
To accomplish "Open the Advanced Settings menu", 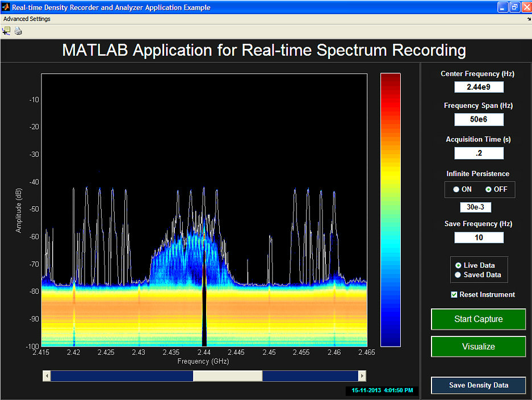I will [x=27, y=19].
